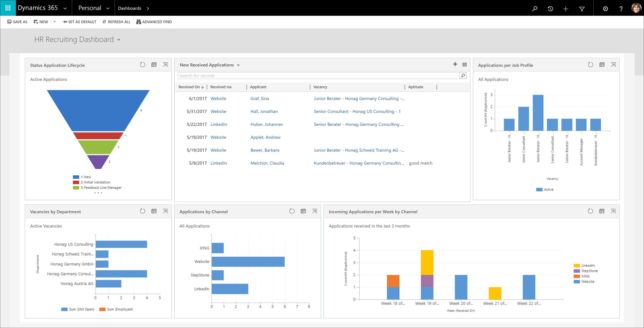Image resolution: width=644 pixels, height=328 pixels.
Task: View recently visited records via clock icon
Action: point(550,8)
